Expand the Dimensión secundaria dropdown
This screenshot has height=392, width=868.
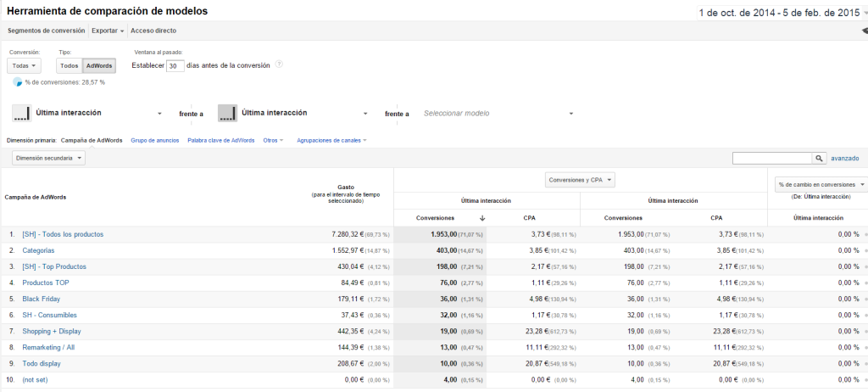click(x=49, y=158)
